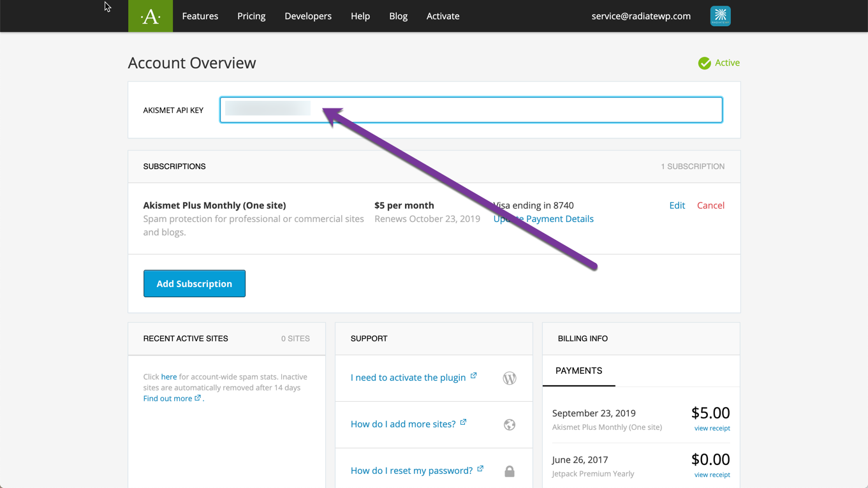Click the 'Account Overview' heading
This screenshot has width=868, height=488.
pyautogui.click(x=192, y=63)
